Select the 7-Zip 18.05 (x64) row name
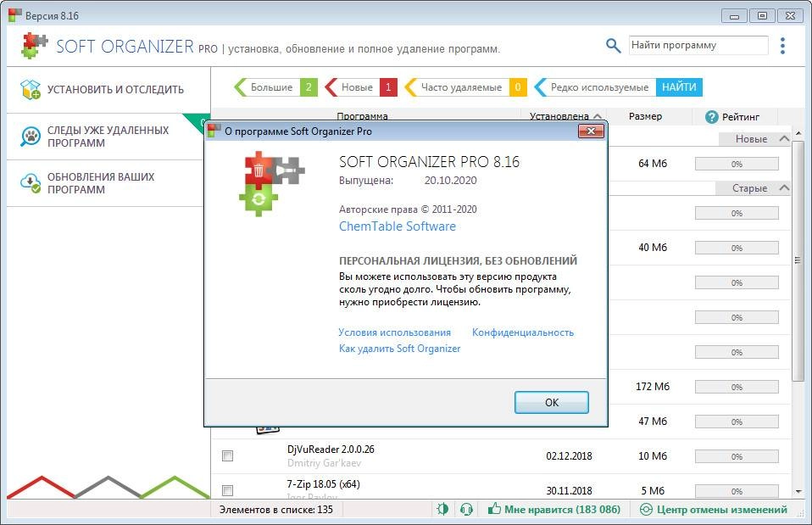Viewport: 812px width, 525px height. (x=323, y=484)
